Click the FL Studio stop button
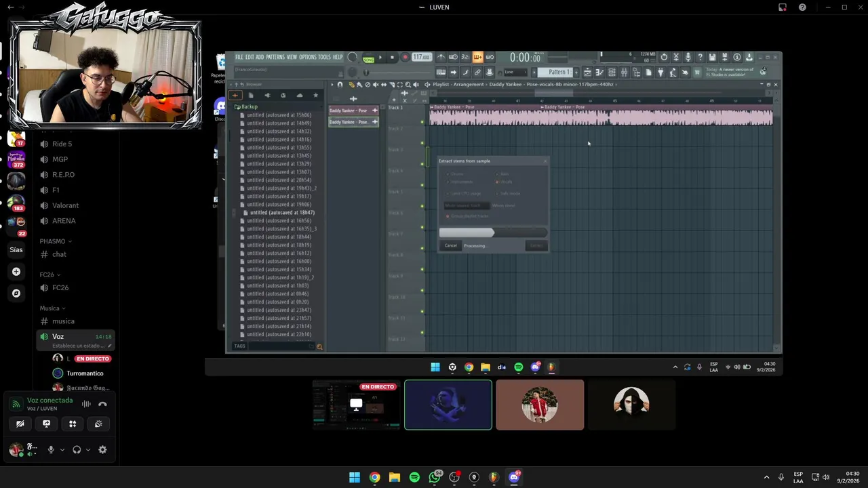Viewport: 868px width, 488px height. 392,58
